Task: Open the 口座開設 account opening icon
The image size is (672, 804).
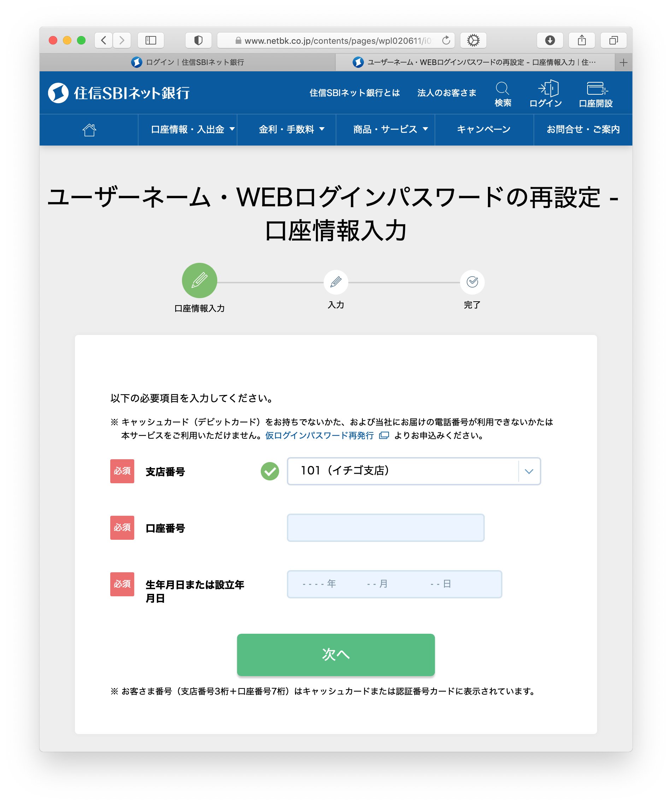Action: [595, 94]
